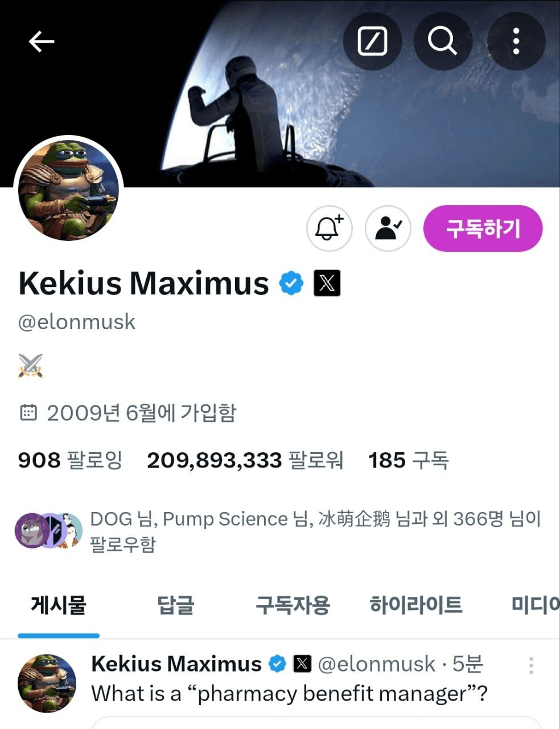The height and width of the screenshot is (729, 560).
Task: Open the 185 구독 subscriptions list
Action: 409,460
